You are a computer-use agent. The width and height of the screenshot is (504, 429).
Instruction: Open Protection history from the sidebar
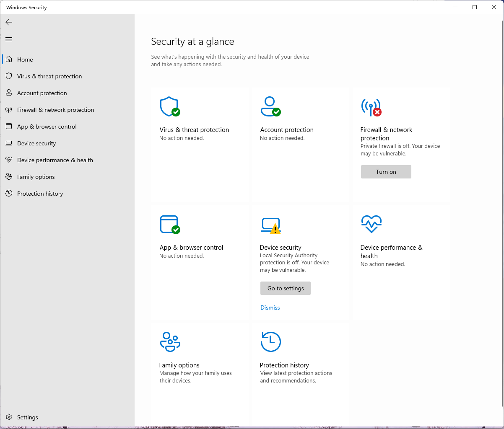(x=67, y=194)
